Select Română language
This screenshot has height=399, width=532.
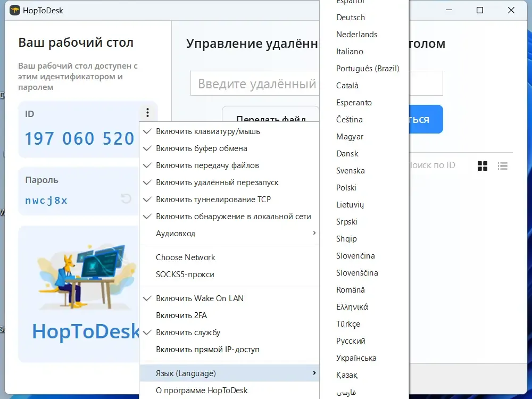(364, 290)
